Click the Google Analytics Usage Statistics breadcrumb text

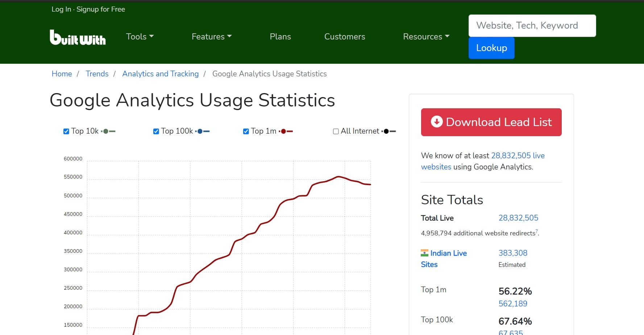[269, 74]
